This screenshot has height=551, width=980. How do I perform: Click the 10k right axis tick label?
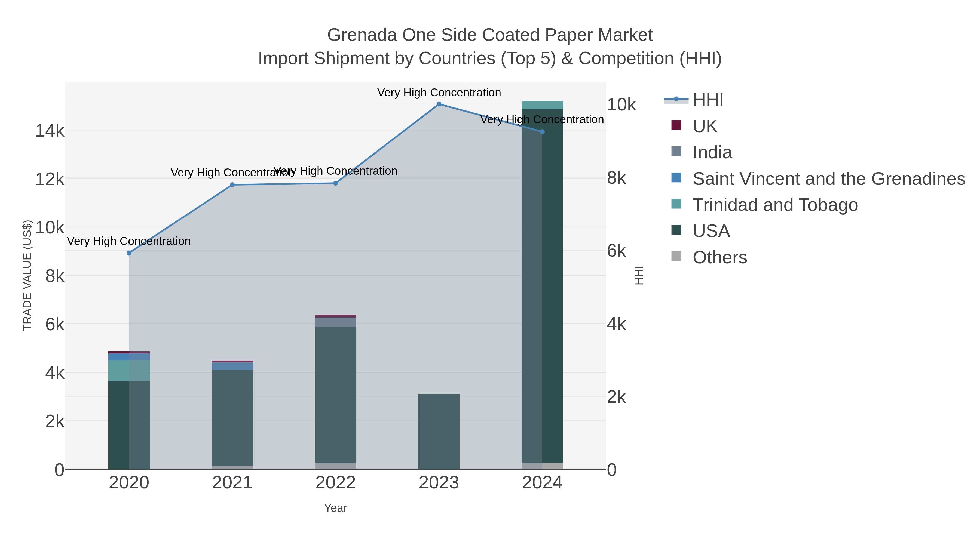(x=621, y=104)
